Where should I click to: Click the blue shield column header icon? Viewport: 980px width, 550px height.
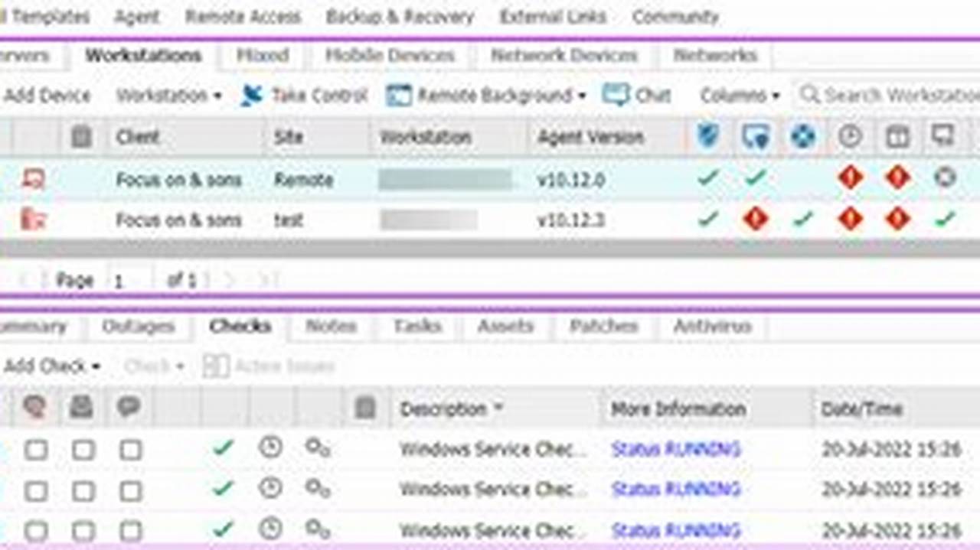point(708,137)
